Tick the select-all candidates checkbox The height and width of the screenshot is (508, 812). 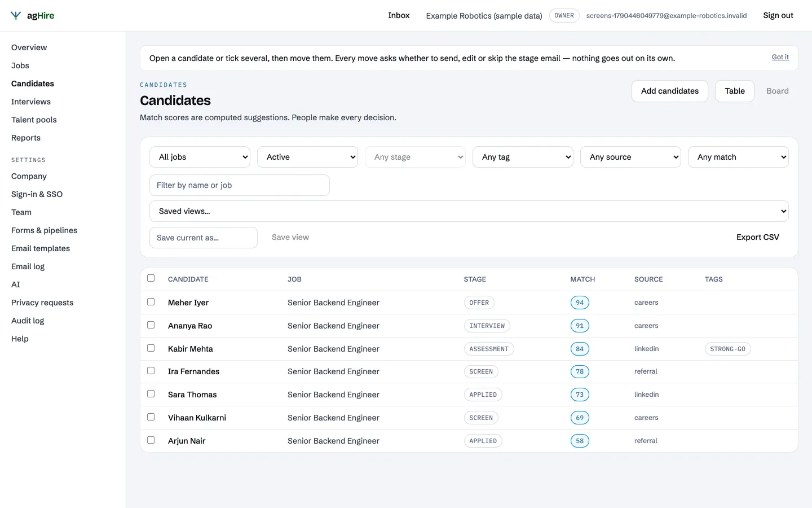(151, 278)
